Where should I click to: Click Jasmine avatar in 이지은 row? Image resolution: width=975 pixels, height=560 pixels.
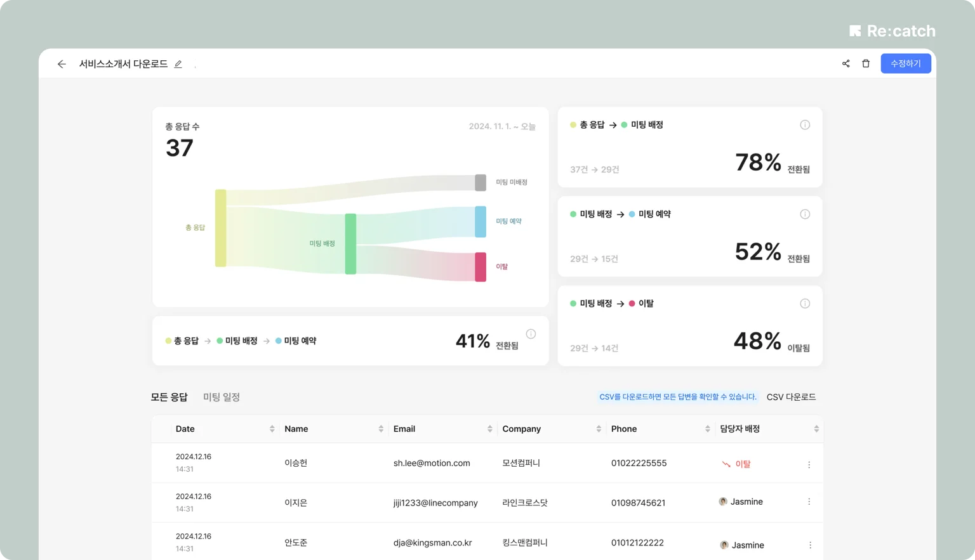pyautogui.click(x=723, y=502)
